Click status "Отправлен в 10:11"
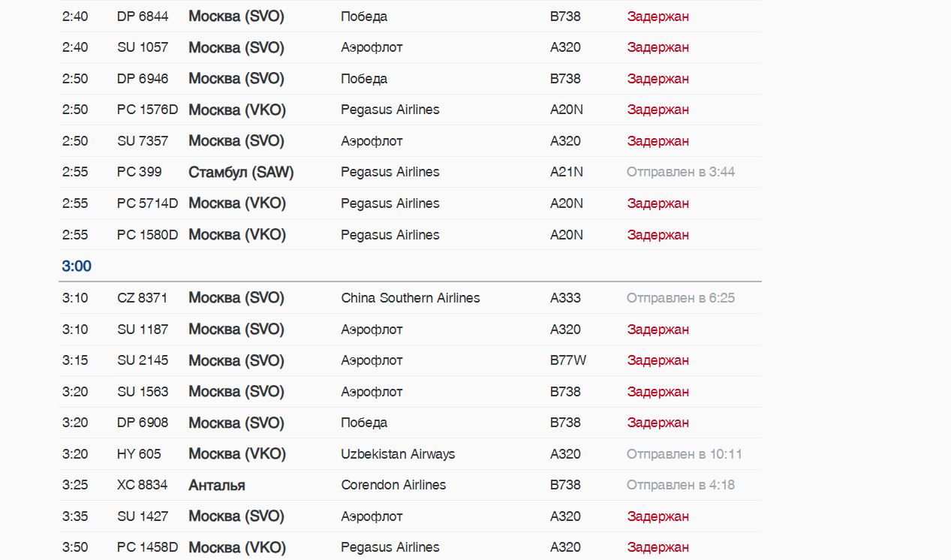 [684, 454]
